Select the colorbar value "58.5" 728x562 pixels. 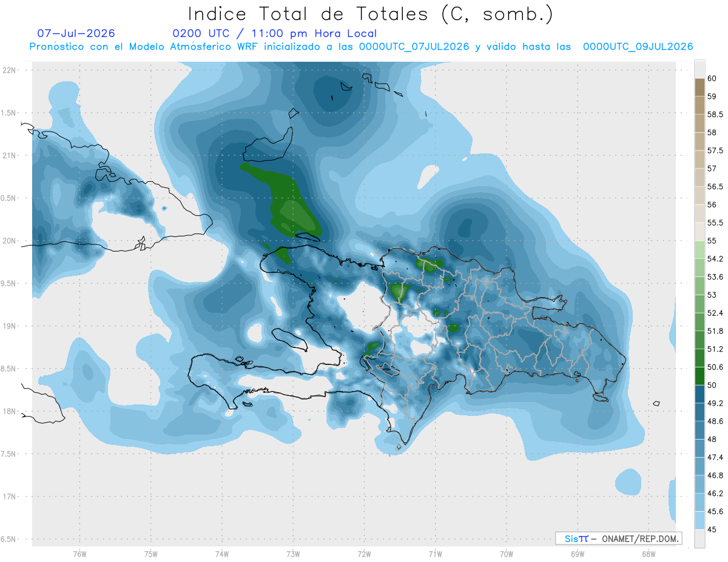point(715,115)
